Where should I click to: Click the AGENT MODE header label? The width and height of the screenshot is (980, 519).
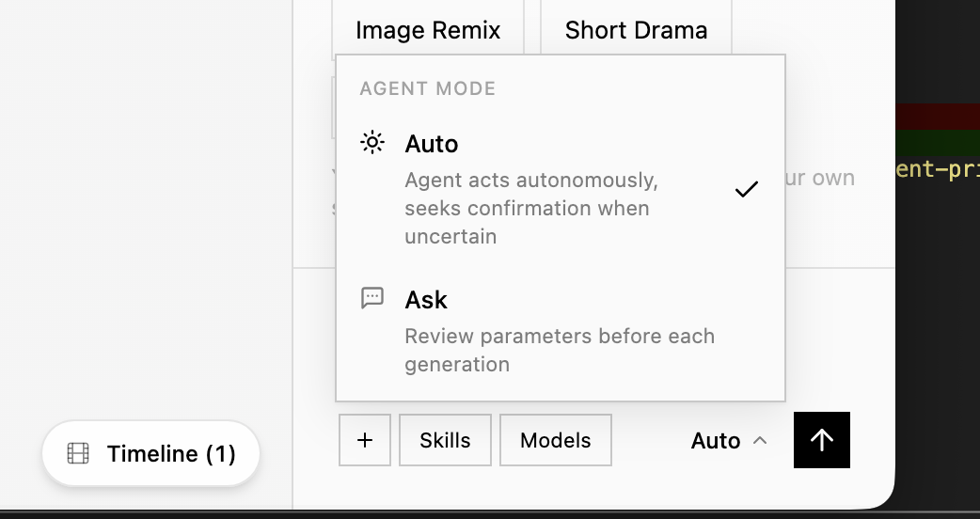pos(428,88)
